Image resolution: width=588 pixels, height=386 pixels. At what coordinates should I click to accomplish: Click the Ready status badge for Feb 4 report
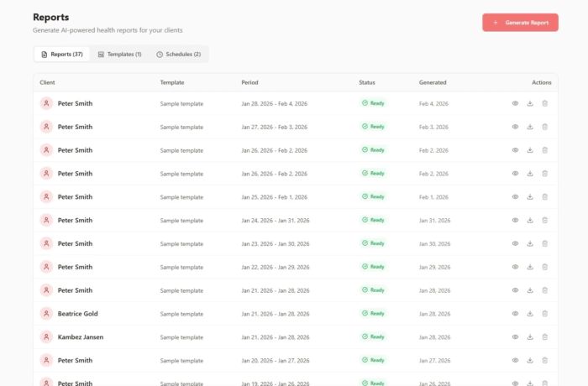(x=374, y=103)
